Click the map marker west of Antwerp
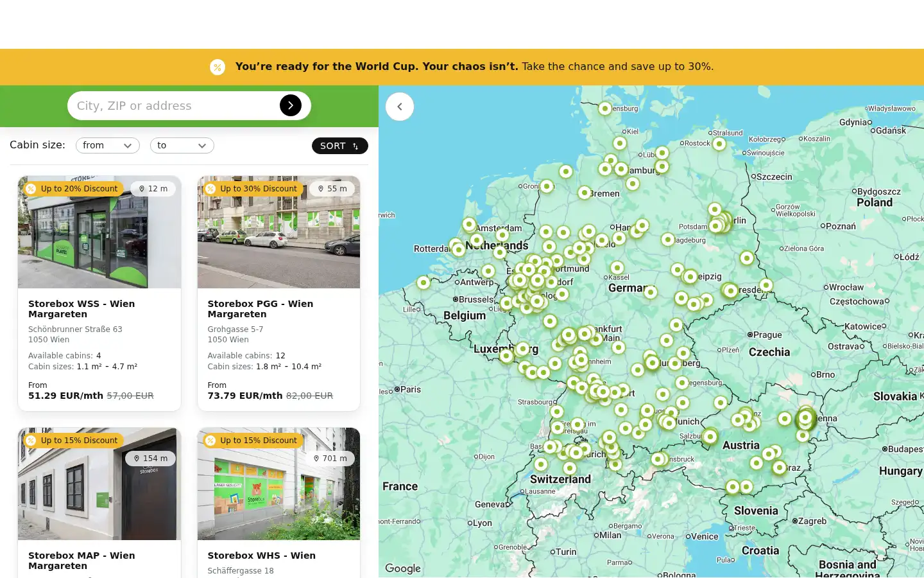 pyautogui.click(x=424, y=282)
